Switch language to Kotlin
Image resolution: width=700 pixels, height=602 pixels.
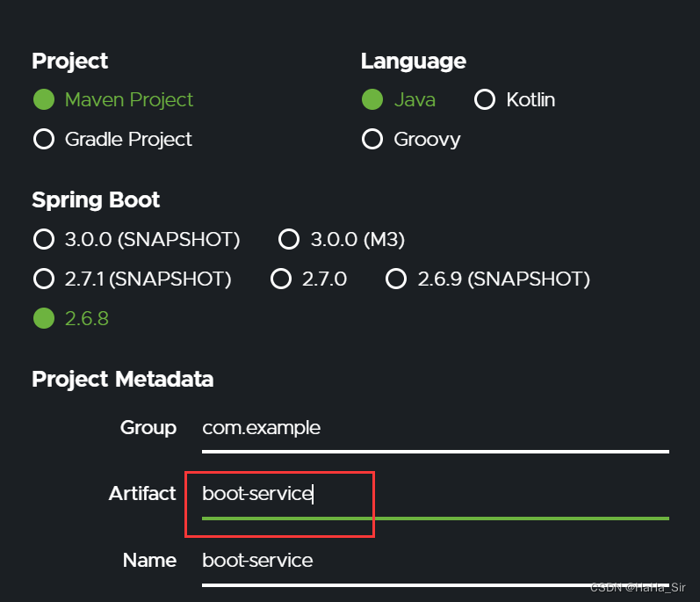click(485, 99)
